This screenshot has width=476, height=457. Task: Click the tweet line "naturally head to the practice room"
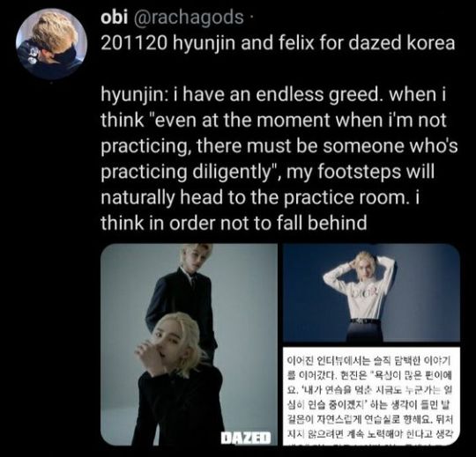(260, 197)
